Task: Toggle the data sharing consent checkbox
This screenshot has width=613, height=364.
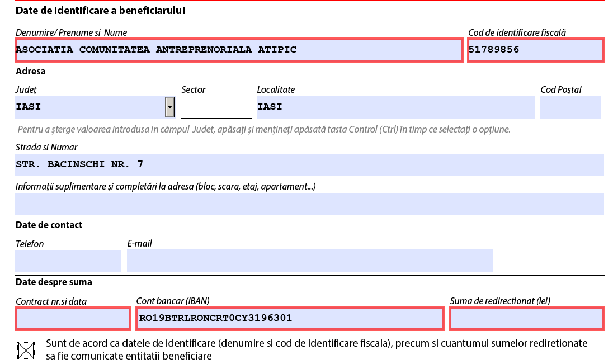Action: (x=26, y=350)
